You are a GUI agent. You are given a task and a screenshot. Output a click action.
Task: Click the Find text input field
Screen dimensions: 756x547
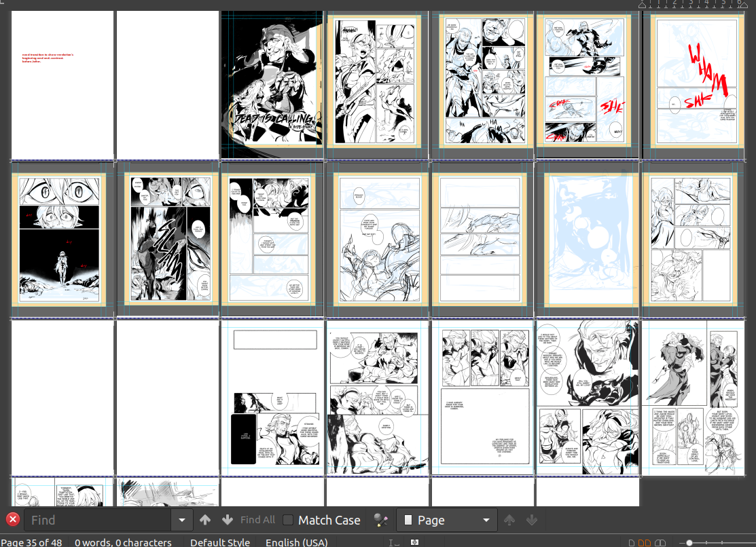point(98,521)
